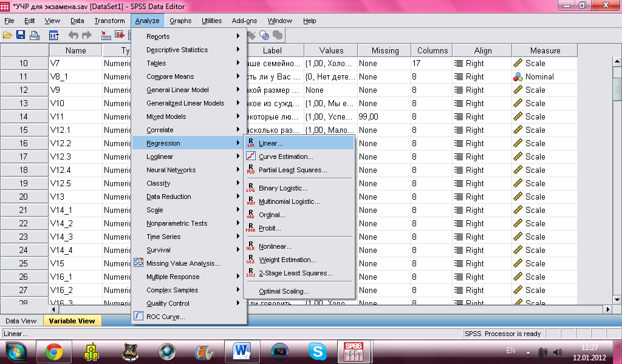Click the overlapping blue circles toolbar icon

pos(264,35)
